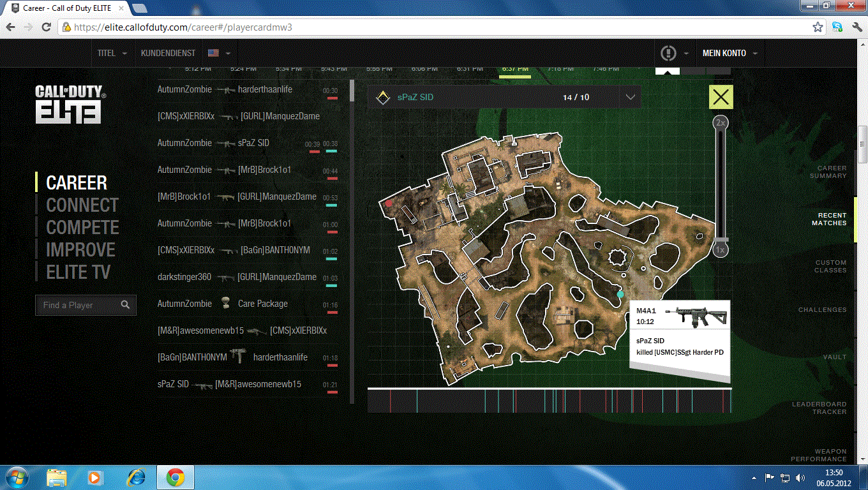Open Chrome wrench settings menu

click(x=856, y=27)
